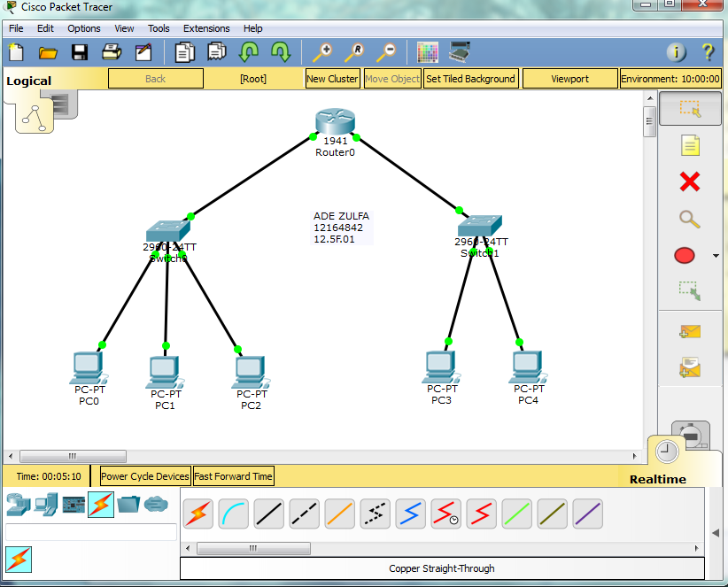This screenshot has width=728, height=587.
Task: Undo using the left green arrow
Action: point(249,52)
